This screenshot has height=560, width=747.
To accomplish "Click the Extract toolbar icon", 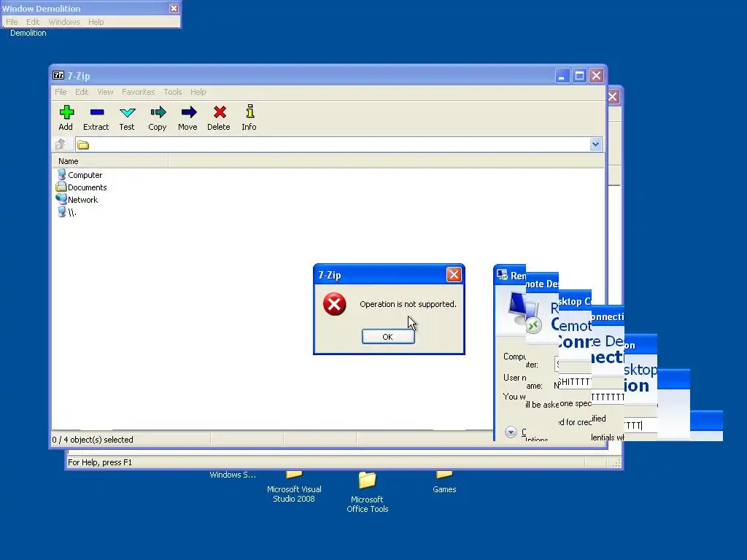I will click(x=97, y=112).
